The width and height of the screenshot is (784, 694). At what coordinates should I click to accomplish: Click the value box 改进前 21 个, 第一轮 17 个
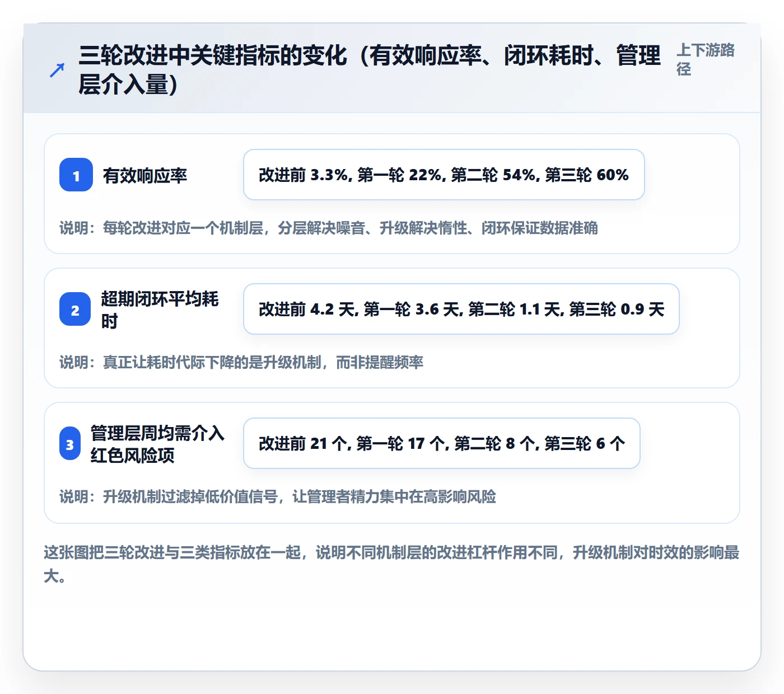pos(442,443)
